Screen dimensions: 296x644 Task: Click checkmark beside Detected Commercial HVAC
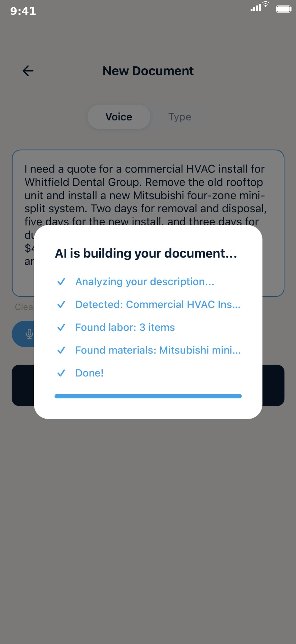(61, 305)
